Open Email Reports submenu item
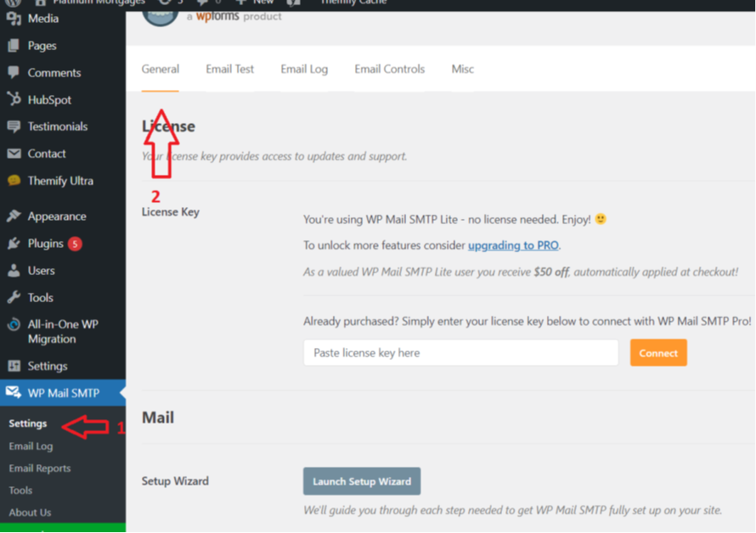The image size is (756, 533). tap(40, 468)
